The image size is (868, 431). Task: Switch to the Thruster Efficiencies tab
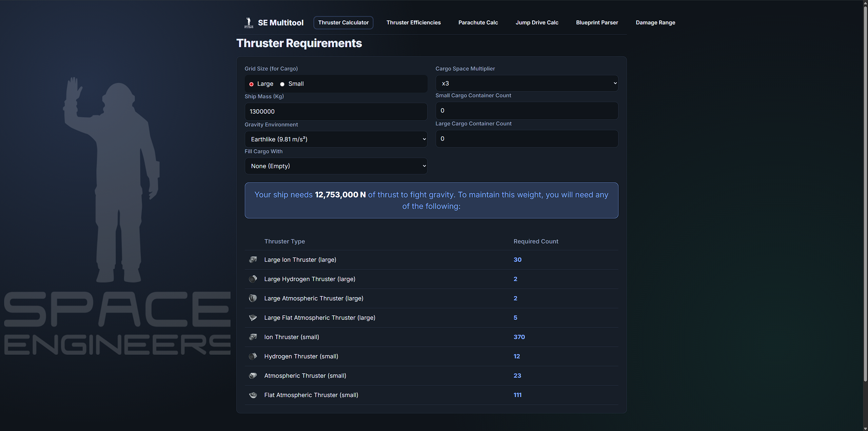(x=413, y=22)
